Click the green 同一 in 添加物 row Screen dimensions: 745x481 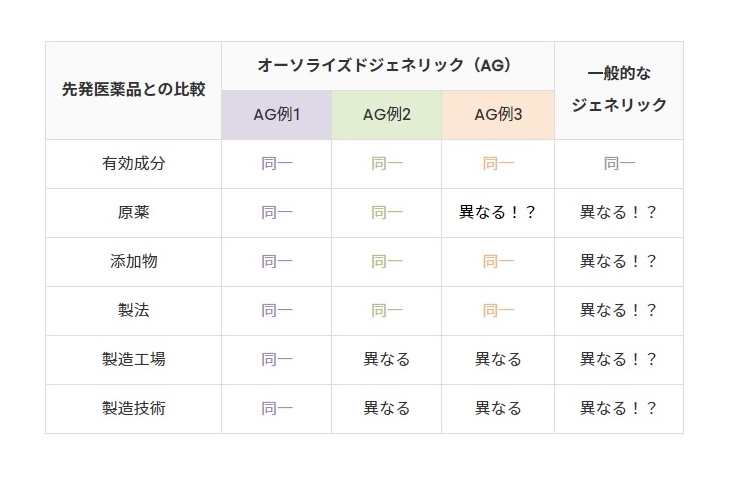[386, 261]
